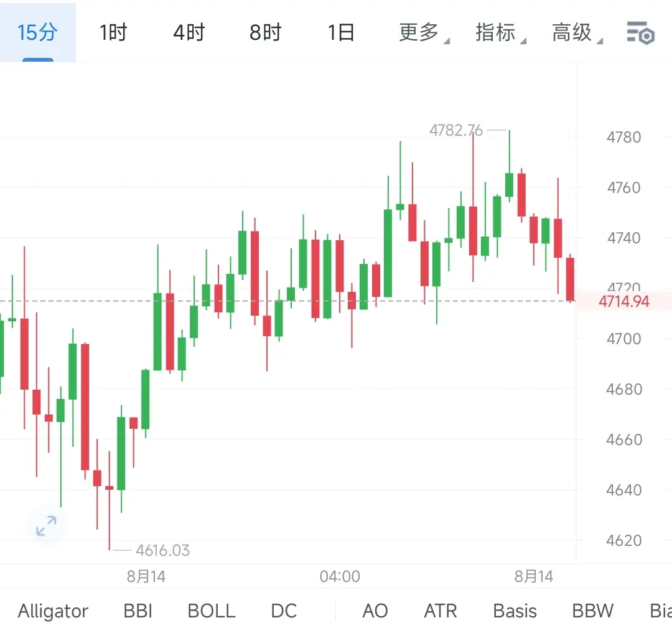Open the 高级 advanced dropdown
The width and height of the screenshot is (672, 633).
tap(577, 32)
